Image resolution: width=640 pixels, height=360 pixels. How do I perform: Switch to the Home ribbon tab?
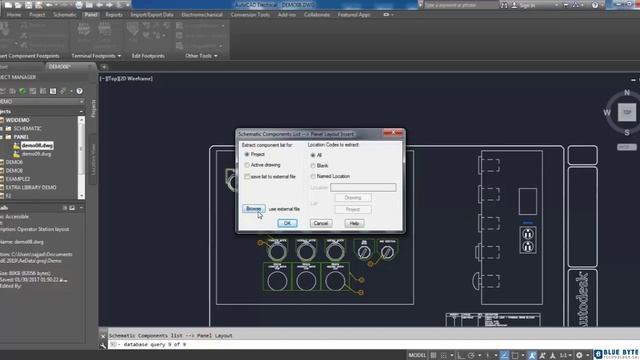(x=13, y=15)
